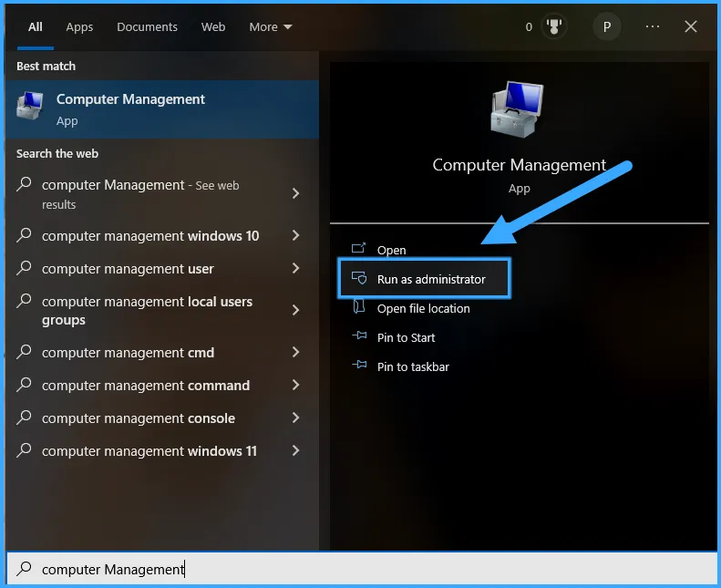This screenshot has width=721, height=588.
Task: Switch to the All tab
Action: tap(36, 27)
